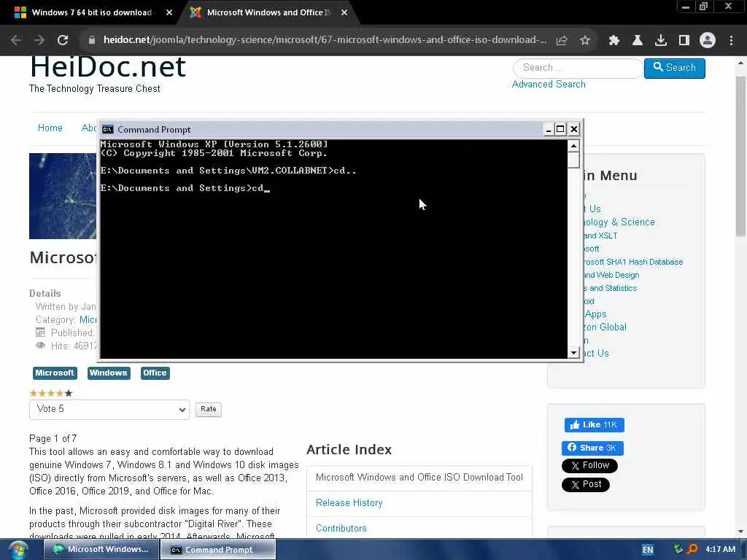This screenshot has height=560, width=747.
Task: Toggle the browser side panel icon
Action: point(684,41)
